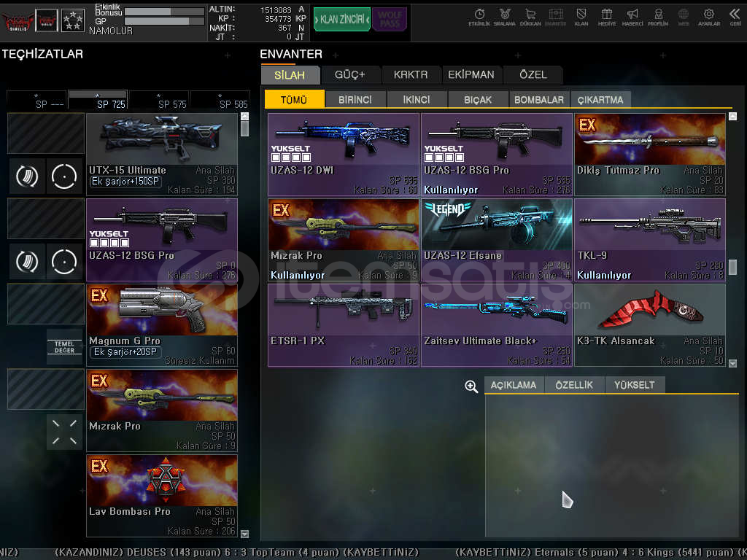Click the down arrow of equipment scrollbar
747x560 pixels.
pos(245,534)
